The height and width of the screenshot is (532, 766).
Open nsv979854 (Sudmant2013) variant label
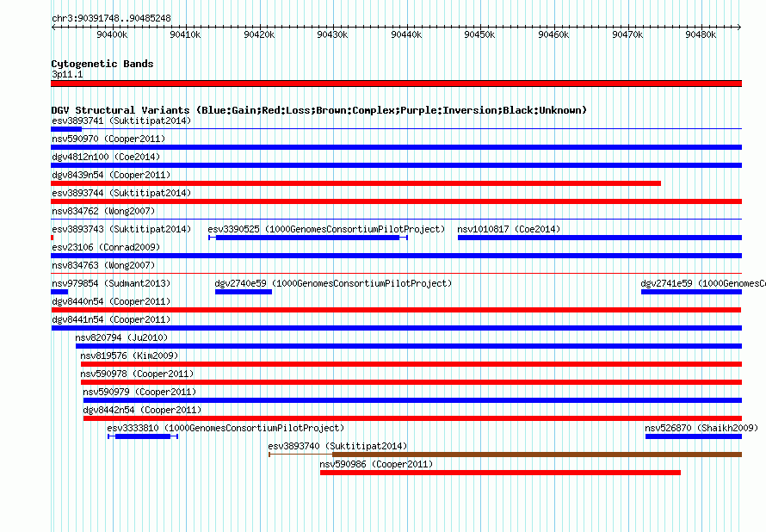pos(111,283)
